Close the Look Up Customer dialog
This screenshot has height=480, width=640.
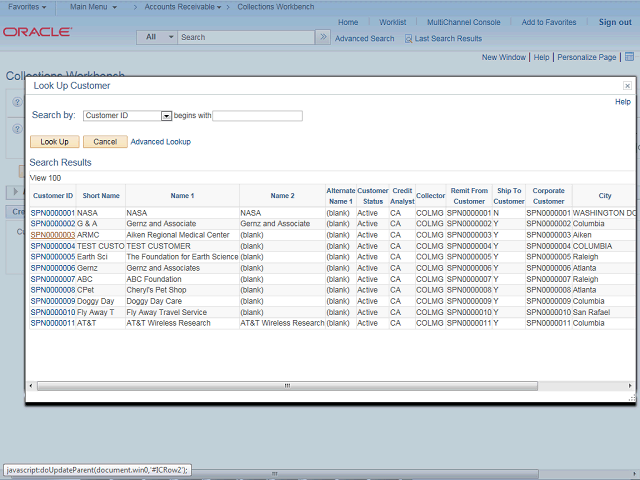coord(627,87)
